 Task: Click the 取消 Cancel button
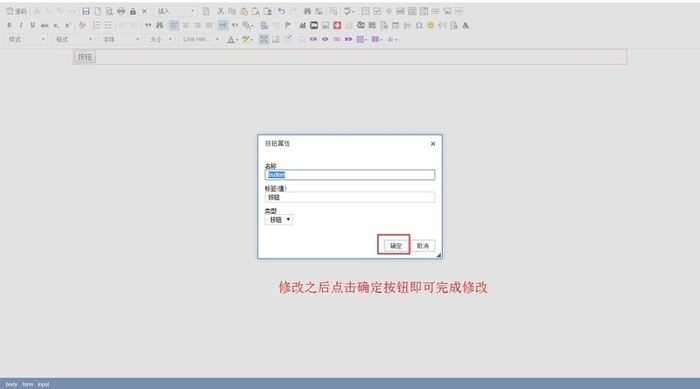423,246
